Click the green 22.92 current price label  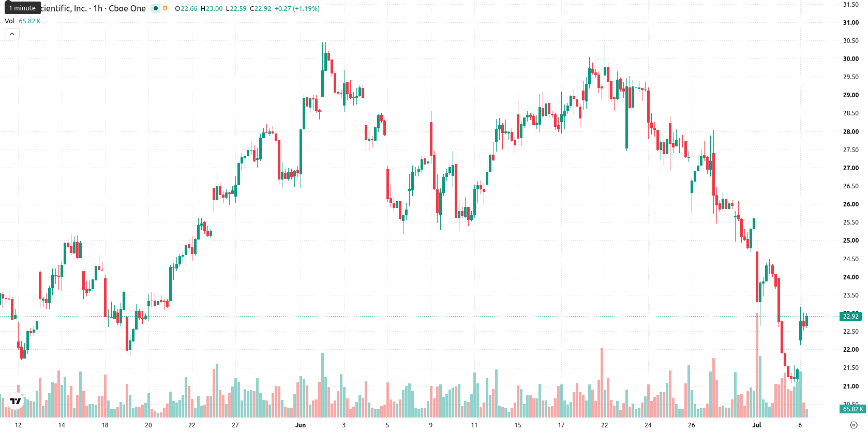(850, 316)
